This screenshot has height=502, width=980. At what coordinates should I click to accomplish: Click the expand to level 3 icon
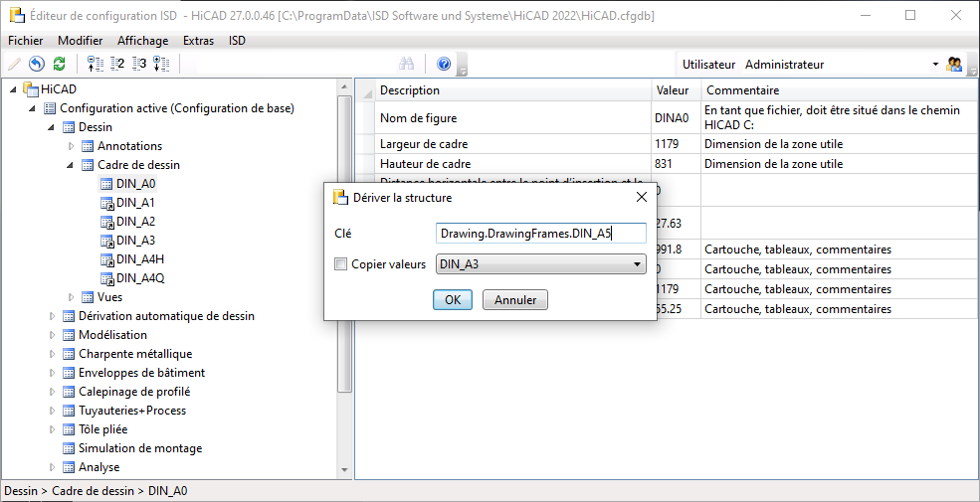139,64
